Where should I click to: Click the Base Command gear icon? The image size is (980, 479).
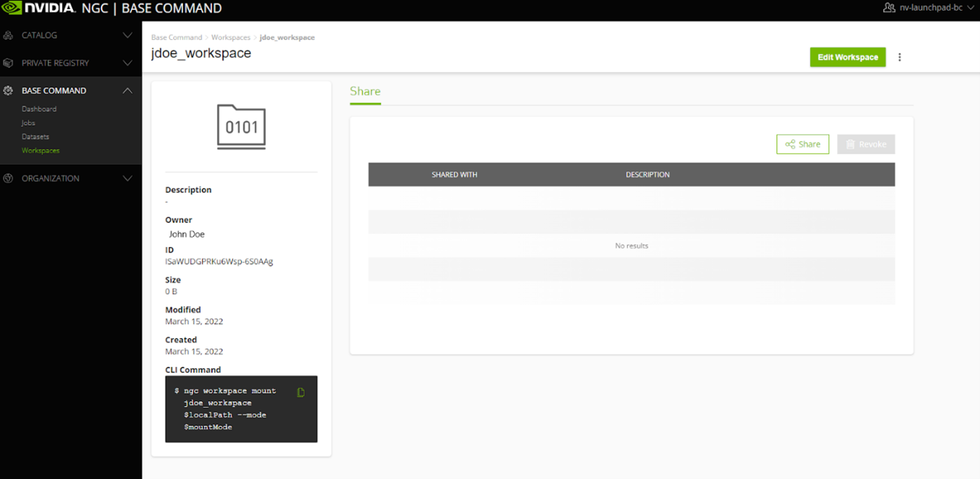[8, 90]
